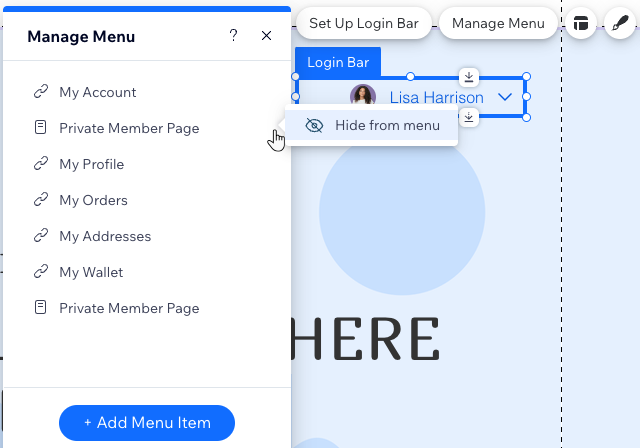Click lower download-arrow handle on login bar

coord(469,118)
